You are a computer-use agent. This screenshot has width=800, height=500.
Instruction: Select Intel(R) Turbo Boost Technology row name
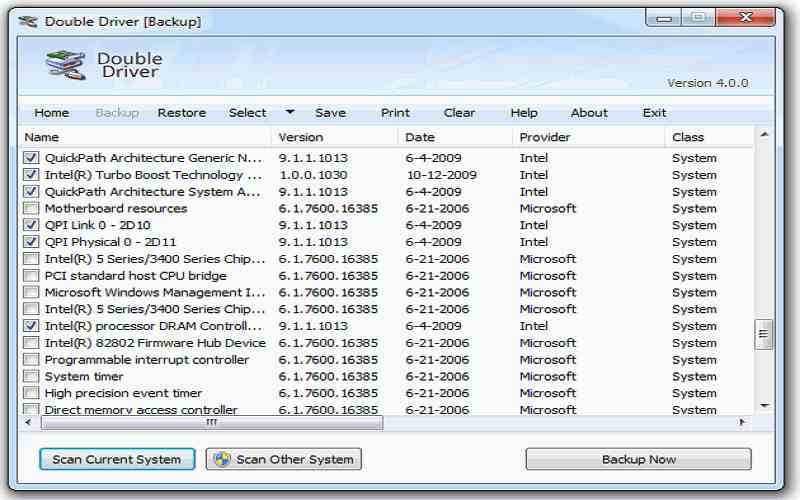(x=153, y=175)
